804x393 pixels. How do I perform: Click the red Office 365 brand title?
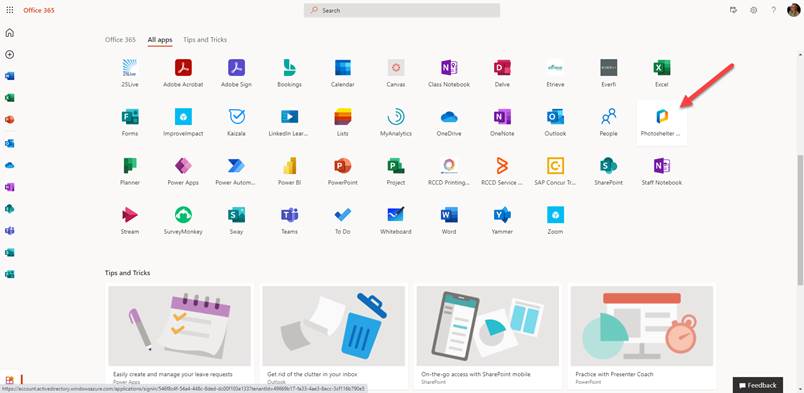(38, 10)
